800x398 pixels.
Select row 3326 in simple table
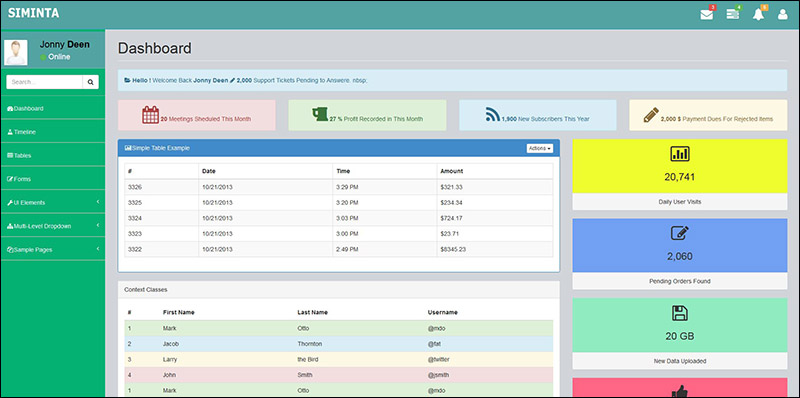click(339, 187)
